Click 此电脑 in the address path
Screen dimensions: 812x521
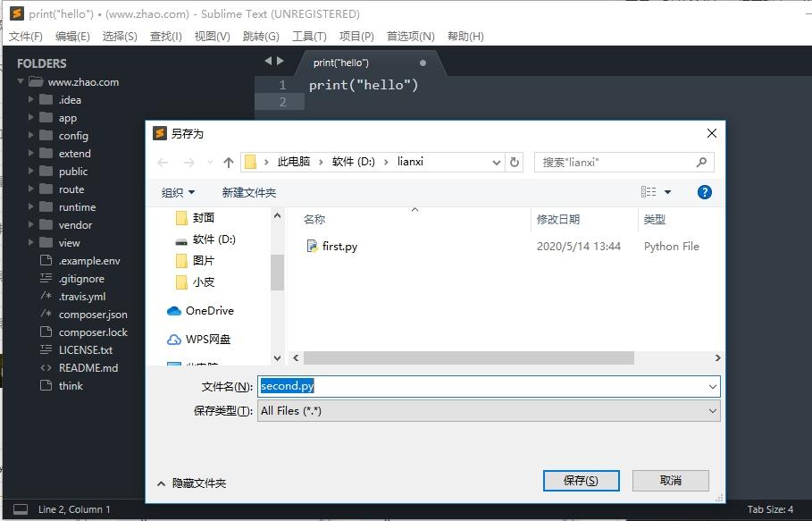294,162
